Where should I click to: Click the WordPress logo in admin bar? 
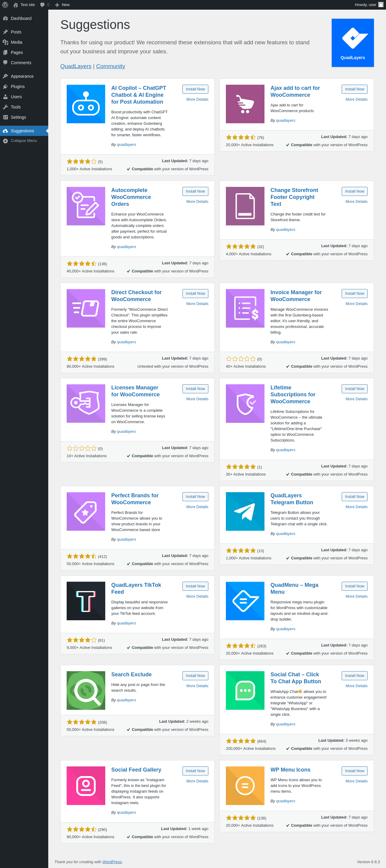tap(5, 5)
